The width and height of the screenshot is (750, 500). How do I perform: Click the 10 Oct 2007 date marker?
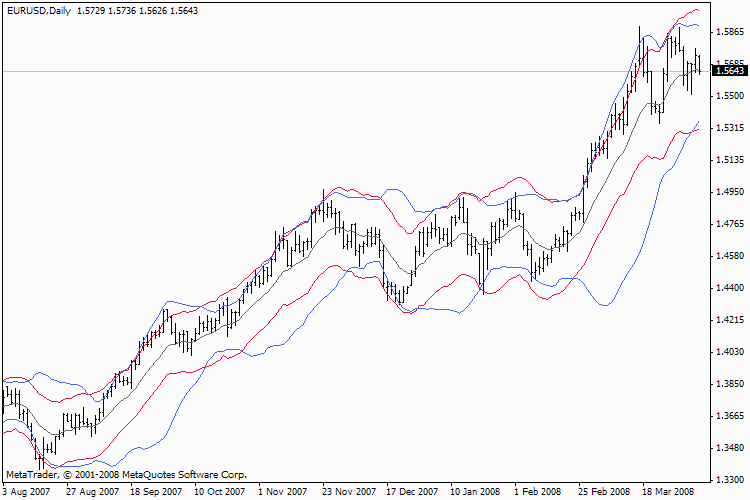(220, 491)
